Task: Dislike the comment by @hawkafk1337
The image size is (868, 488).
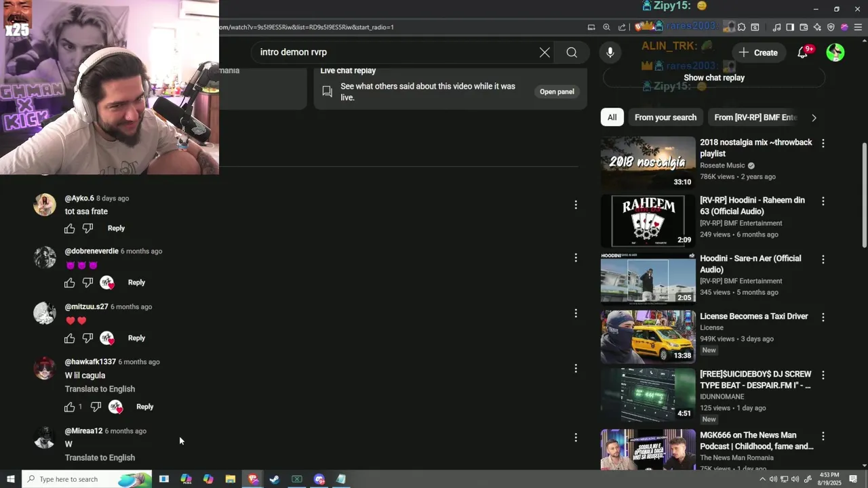Action: click(x=96, y=407)
